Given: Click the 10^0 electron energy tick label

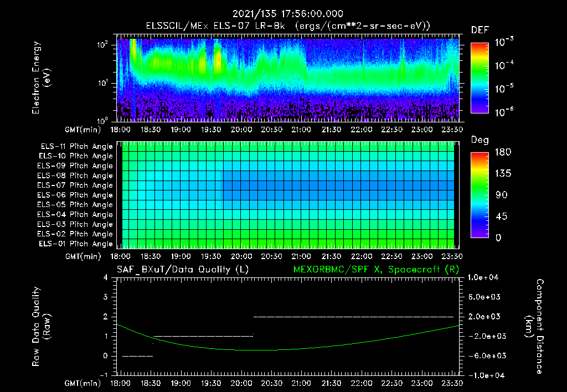Looking at the screenshot, I should coord(102,120).
